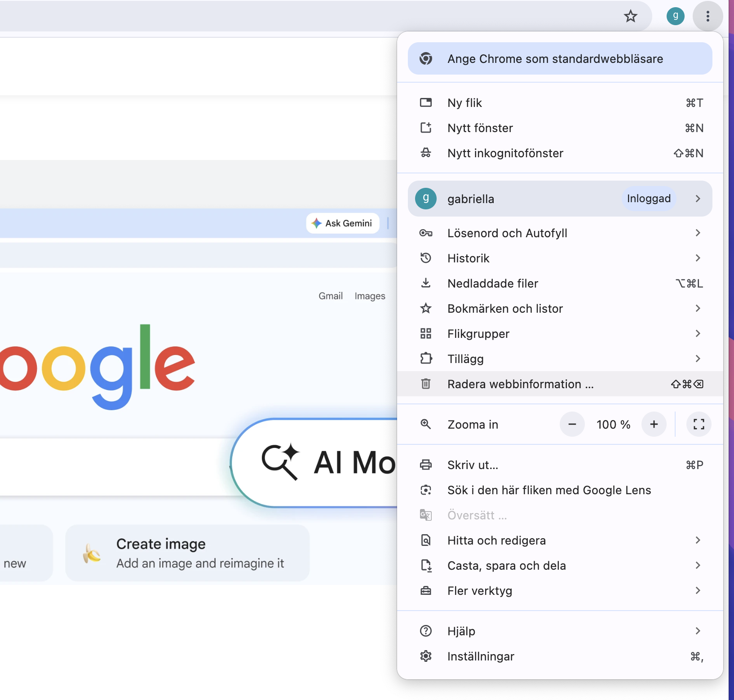Click the Zooma in label

point(473,424)
